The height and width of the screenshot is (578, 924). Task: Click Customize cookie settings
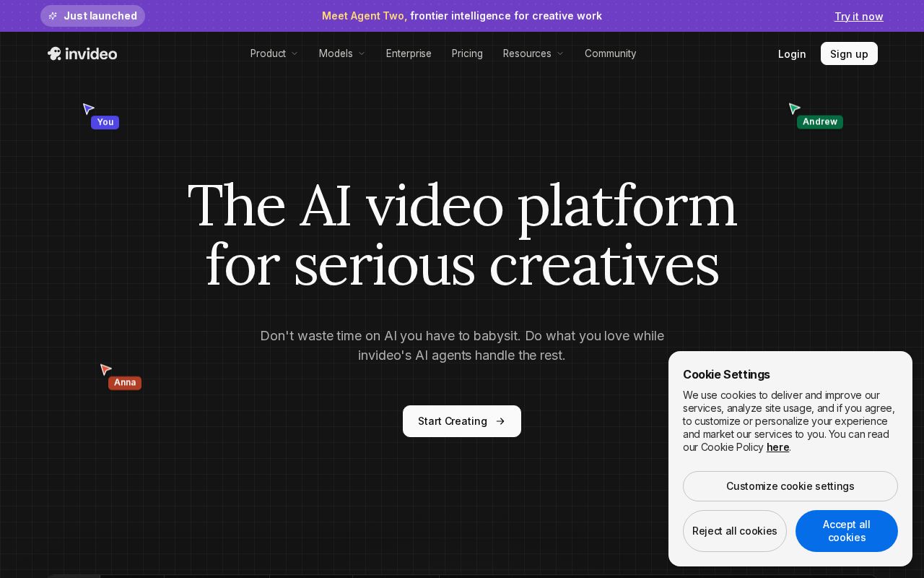coord(790,486)
